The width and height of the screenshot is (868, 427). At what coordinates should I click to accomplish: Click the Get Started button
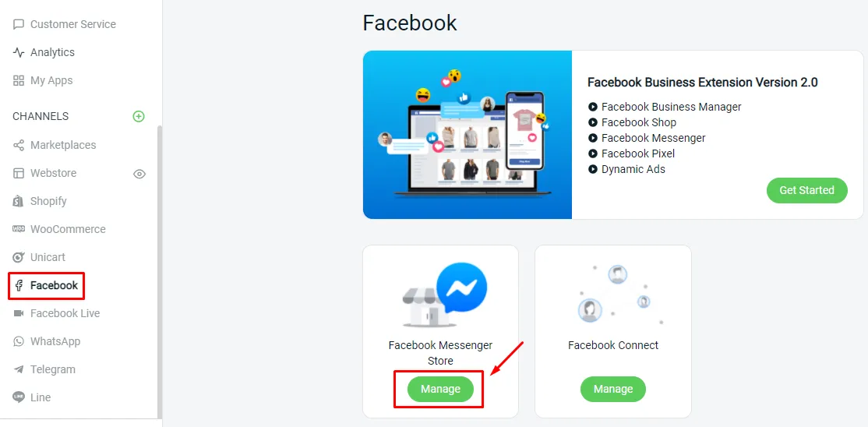pyautogui.click(x=806, y=190)
